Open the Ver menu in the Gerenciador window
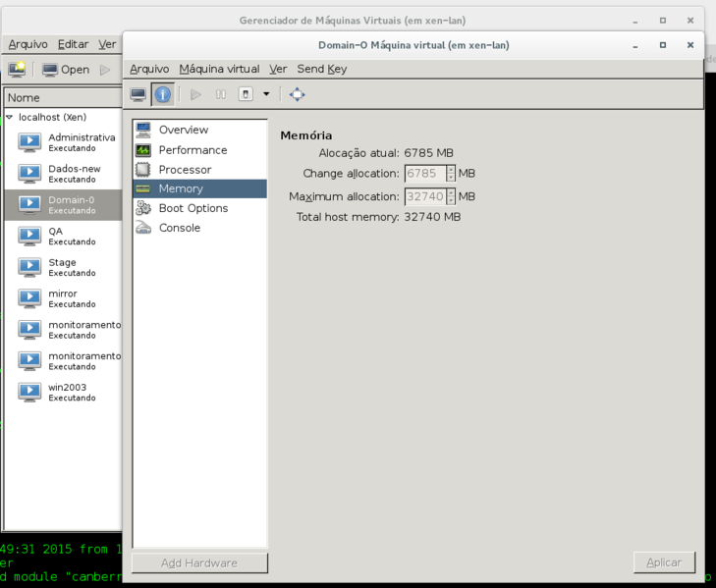 pyautogui.click(x=107, y=44)
